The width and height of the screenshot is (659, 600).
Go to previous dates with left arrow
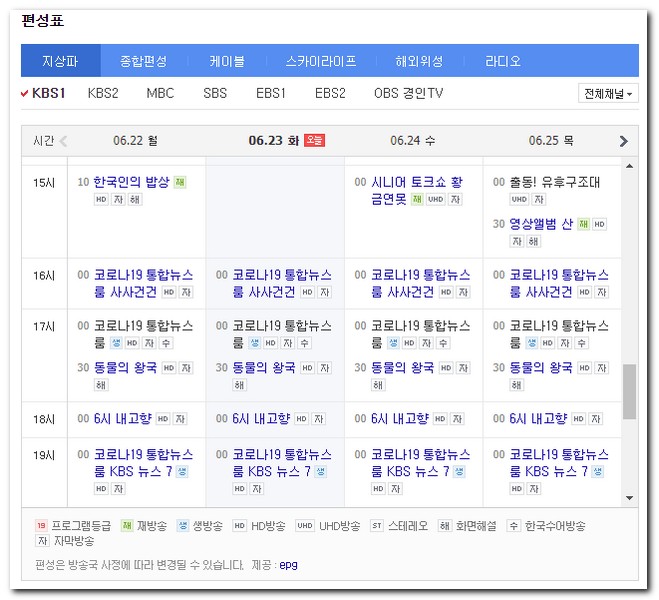(64, 141)
